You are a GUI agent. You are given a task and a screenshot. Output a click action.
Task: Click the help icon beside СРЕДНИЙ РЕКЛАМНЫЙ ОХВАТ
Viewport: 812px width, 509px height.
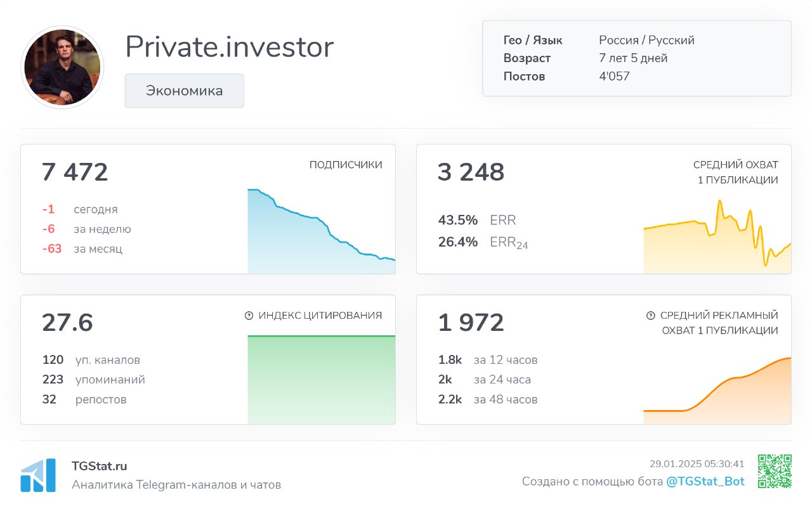pyautogui.click(x=650, y=315)
